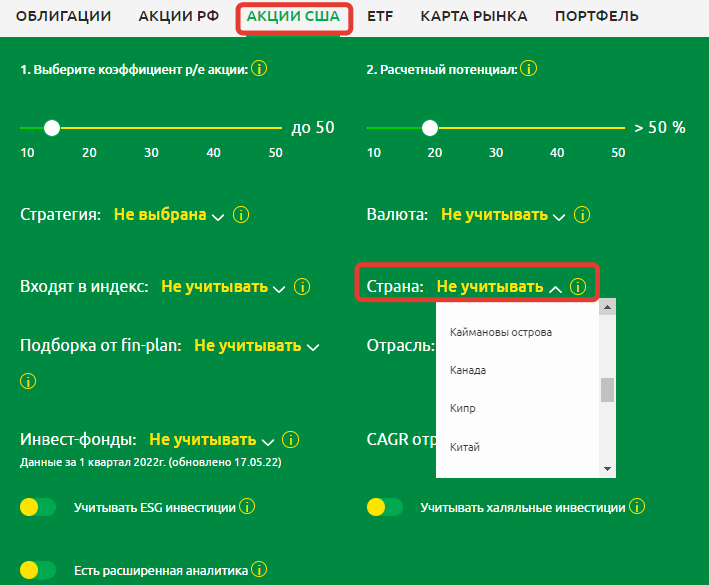Switch to the ОБЛИГАЦИИ tab

64,16
